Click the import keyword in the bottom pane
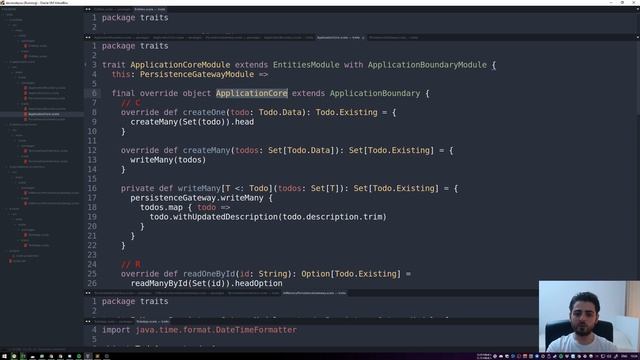 (116, 330)
